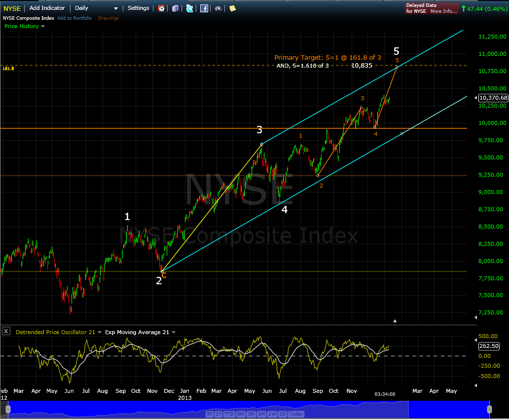Select the 1D range button
The width and height of the screenshot is (509, 420).
tap(283, 414)
